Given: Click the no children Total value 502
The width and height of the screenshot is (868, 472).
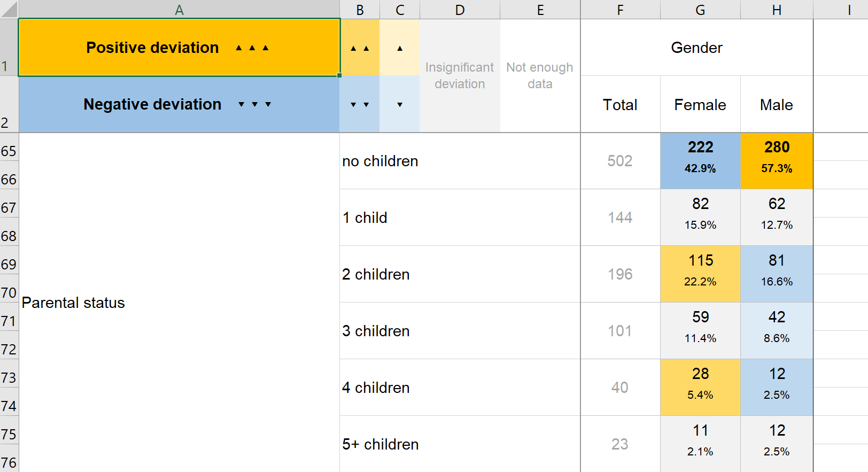Looking at the screenshot, I should (620, 161).
